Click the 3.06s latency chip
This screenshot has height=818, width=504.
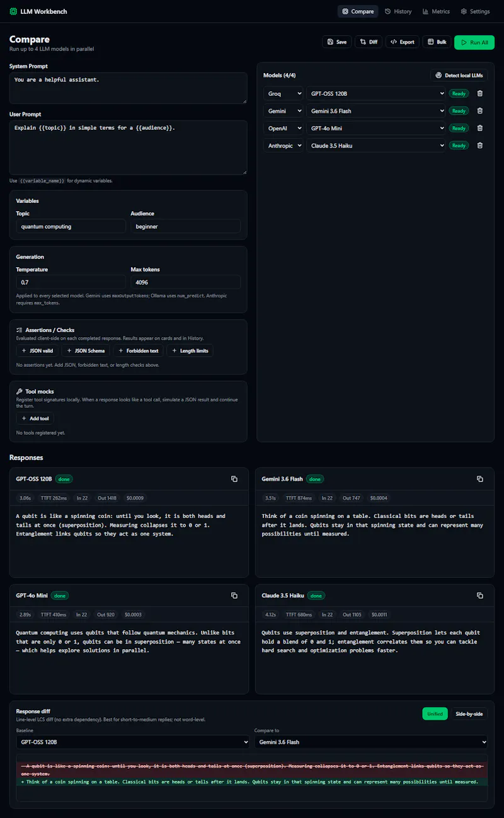click(25, 498)
